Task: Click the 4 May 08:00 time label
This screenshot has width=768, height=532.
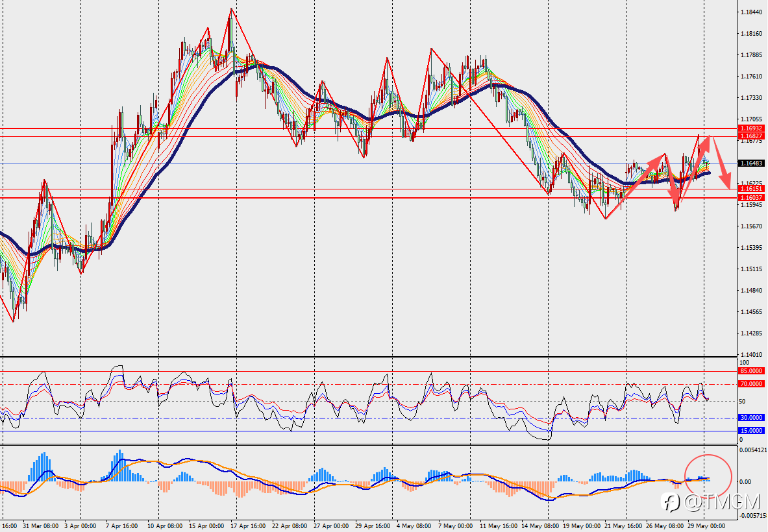Action: tap(414, 526)
